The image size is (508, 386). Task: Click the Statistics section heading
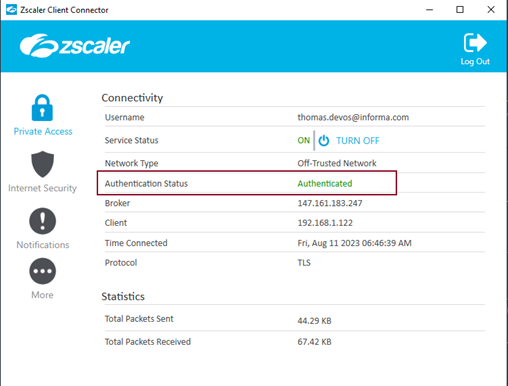(x=123, y=297)
